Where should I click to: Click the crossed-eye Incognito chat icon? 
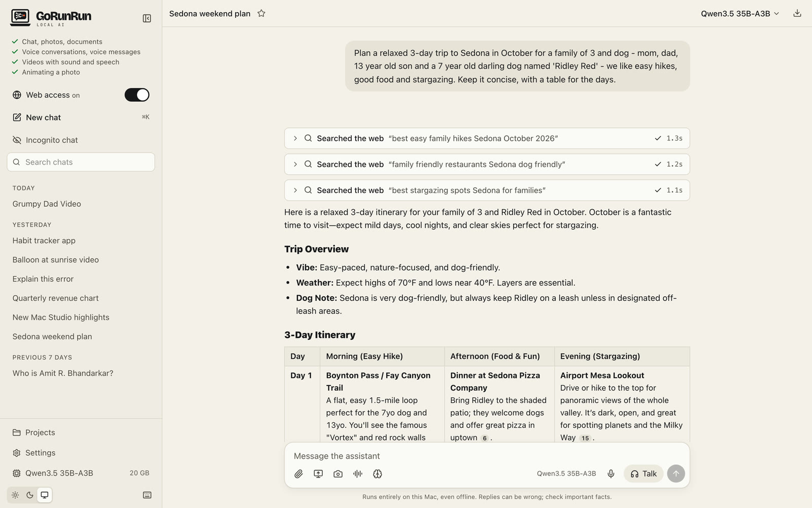pyautogui.click(x=17, y=140)
